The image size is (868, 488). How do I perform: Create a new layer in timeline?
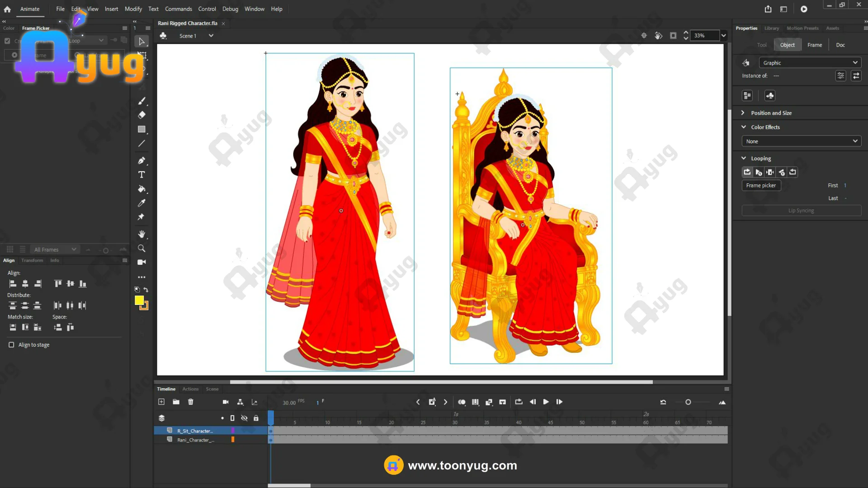click(x=161, y=402)
